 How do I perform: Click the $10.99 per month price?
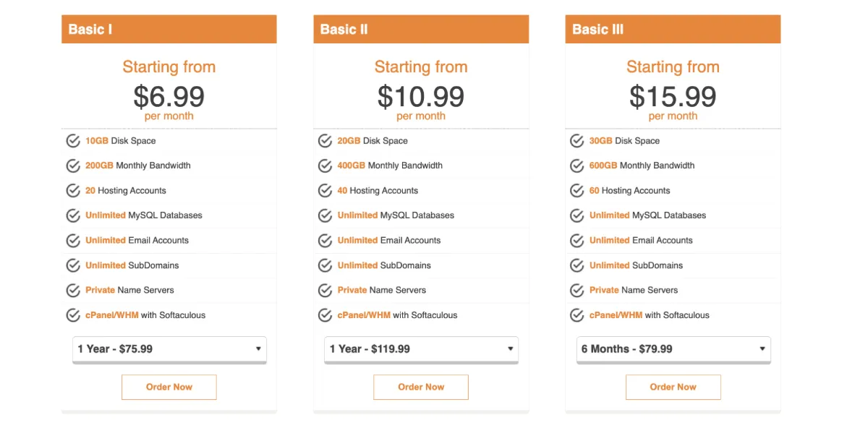[421, 101]
